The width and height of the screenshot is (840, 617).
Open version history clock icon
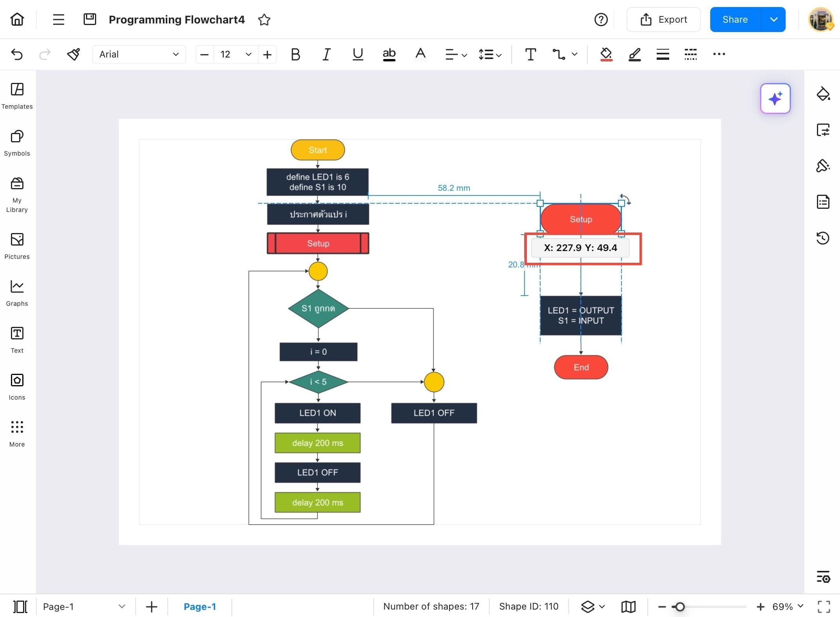[x=823, y=238]
